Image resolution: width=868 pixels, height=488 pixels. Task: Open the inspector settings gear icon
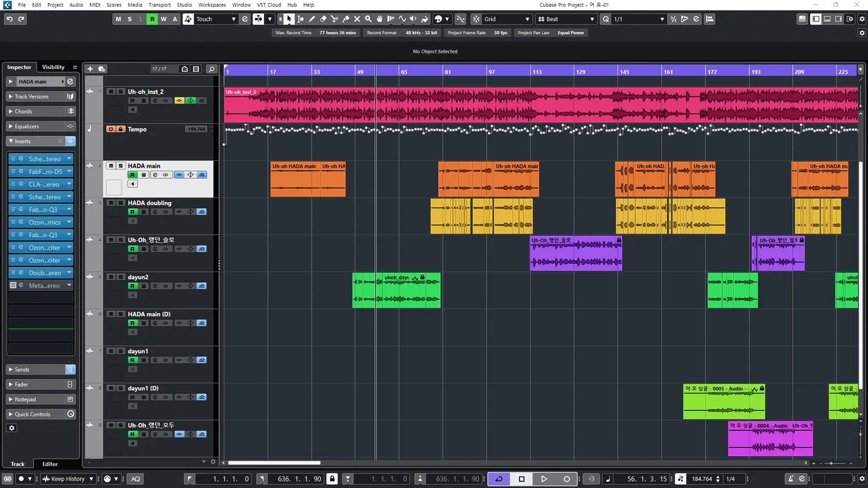(12, 428)
